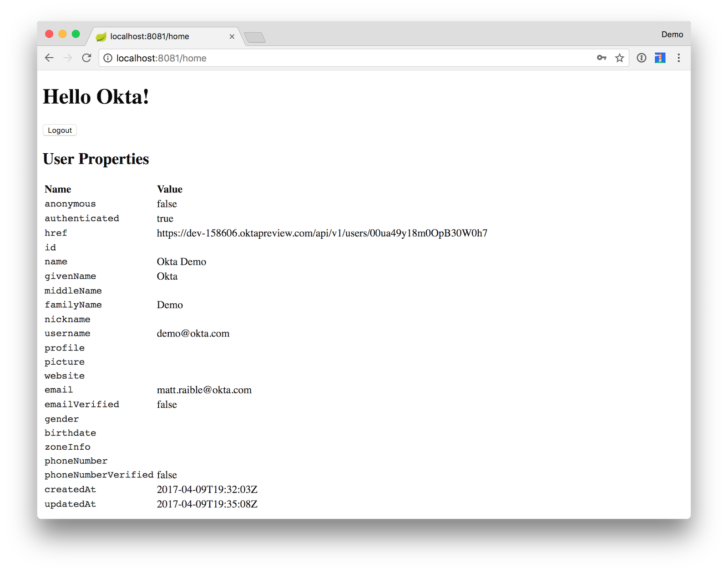Click the matt.raible@okta.com email value
This screenshot has width=728, height=572.
204,390
